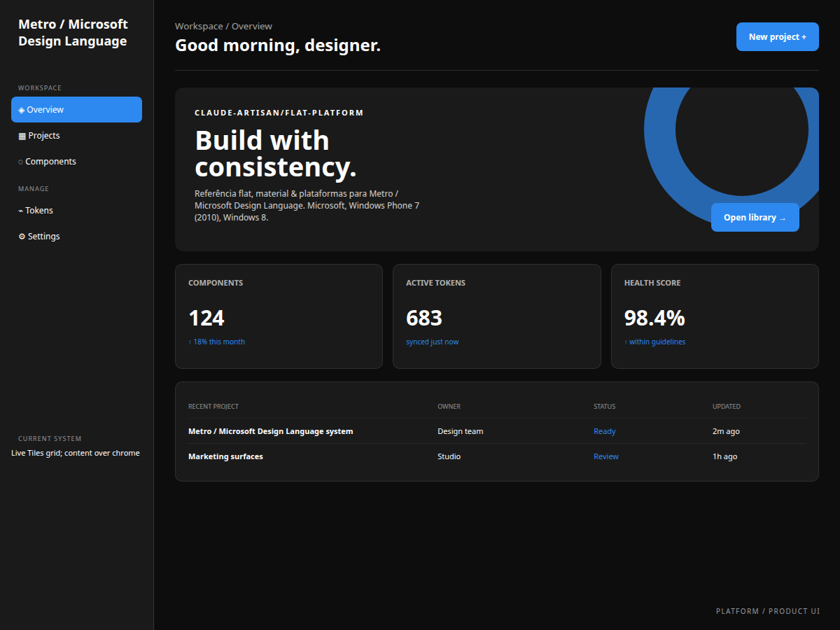Open Metro / Microsoft Design Language system project
Viewport: 840px width, 630px height.
[271, 431]
